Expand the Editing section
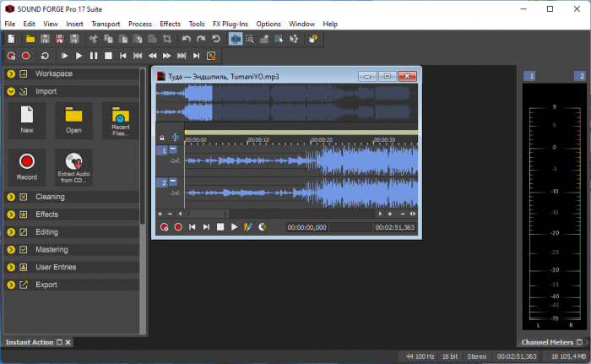 (x=11, y=232)
